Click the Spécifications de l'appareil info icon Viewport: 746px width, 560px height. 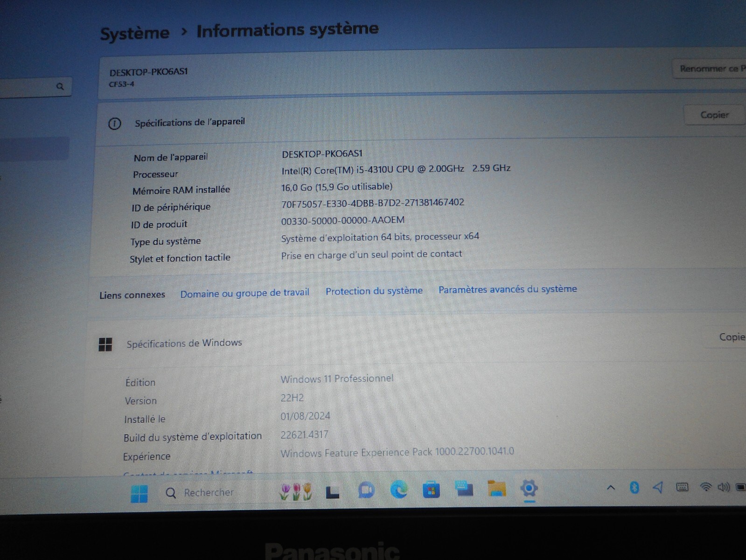(114, 124)
